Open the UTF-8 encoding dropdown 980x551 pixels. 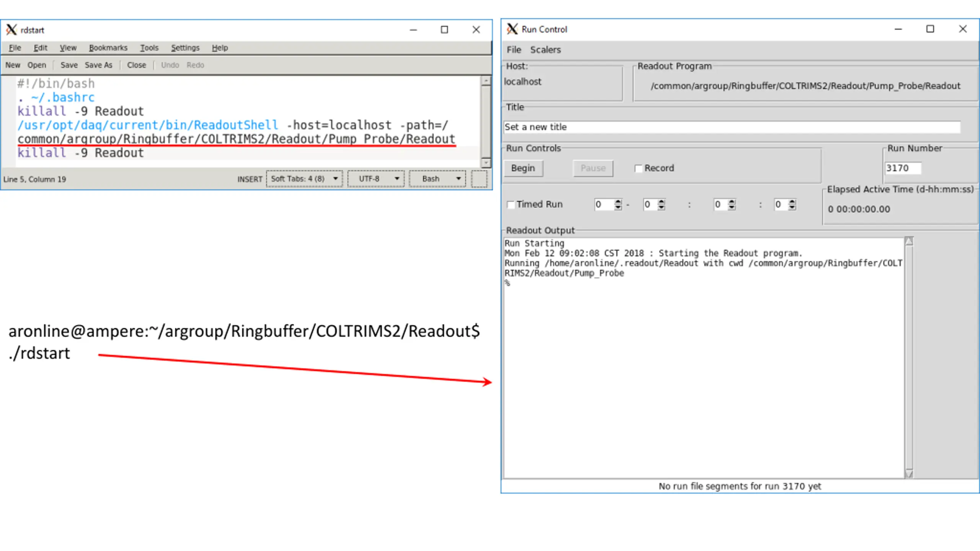click(376, 179)
